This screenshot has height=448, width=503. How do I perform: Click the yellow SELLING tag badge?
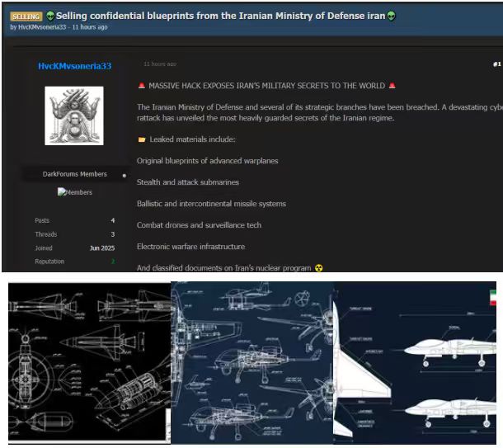coord(26,16)
